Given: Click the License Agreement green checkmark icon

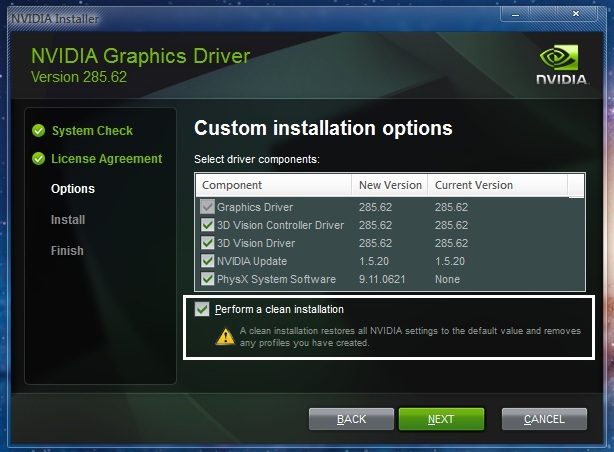Looking at the screenshot, I should pos(38,158).
